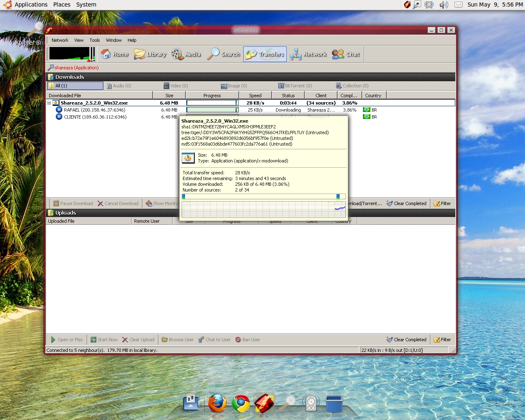Select the BitTorrent (0) downloads tab
The image size is (525, 420).
pyautogui.click(x=295, y=86)
